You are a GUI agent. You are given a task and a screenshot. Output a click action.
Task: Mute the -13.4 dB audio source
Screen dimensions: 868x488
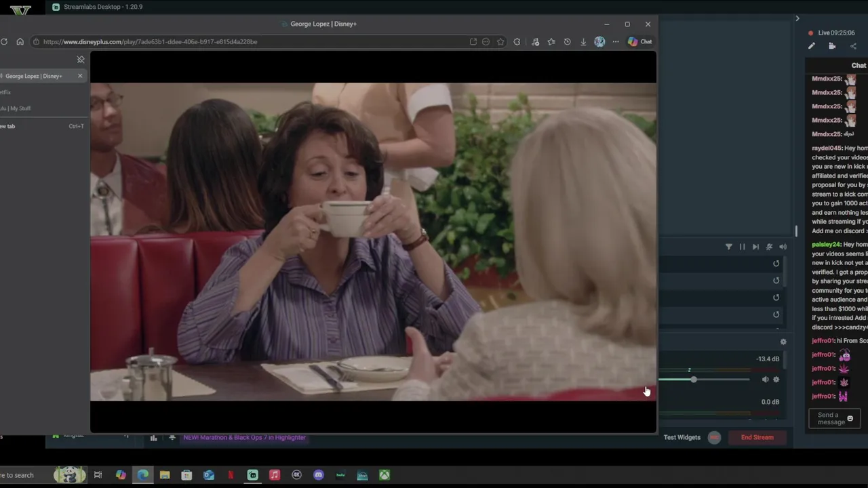[x=765, y=380]
